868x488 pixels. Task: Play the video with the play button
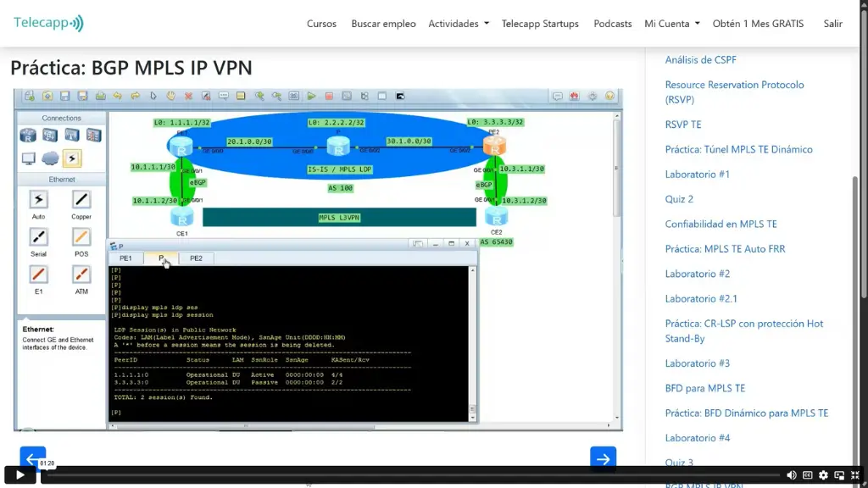[x=20, y=475]
